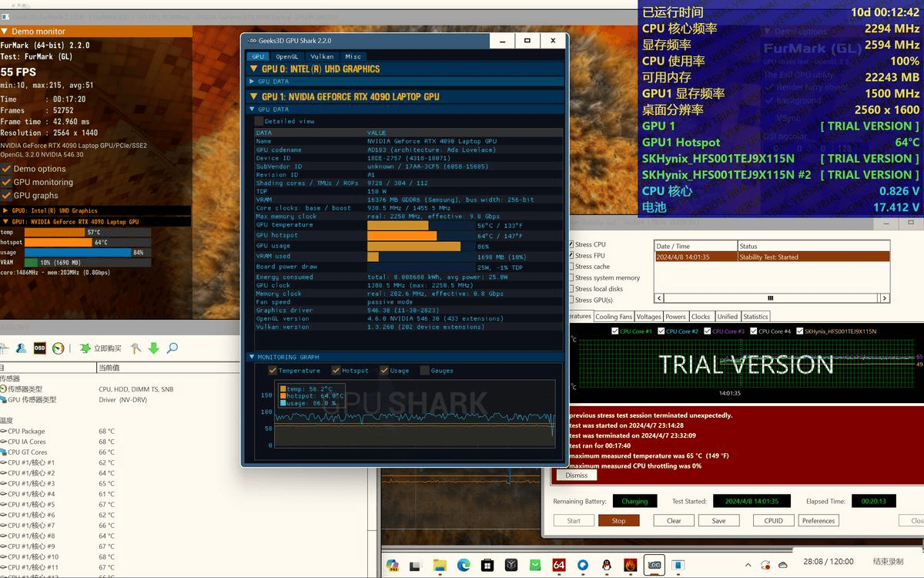
Task: Open the FurMark flame taskbar icon
Action: click(x=631, y=565)
